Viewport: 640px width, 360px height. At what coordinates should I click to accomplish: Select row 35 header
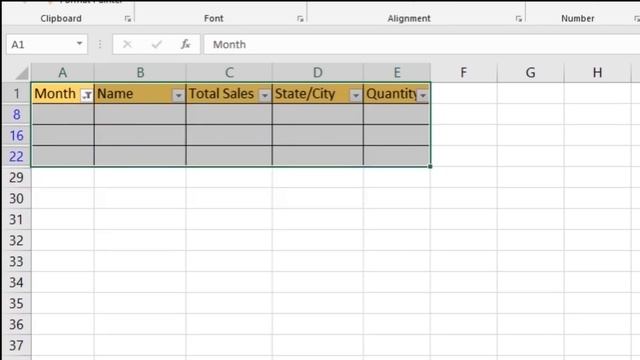pos(16,303)
